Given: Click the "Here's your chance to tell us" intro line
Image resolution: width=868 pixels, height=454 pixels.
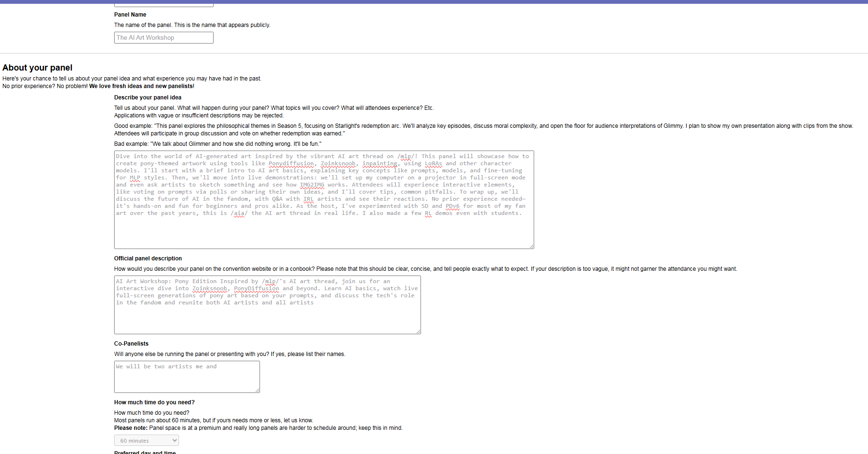Looking at the screenshot, I should point(132,79).
